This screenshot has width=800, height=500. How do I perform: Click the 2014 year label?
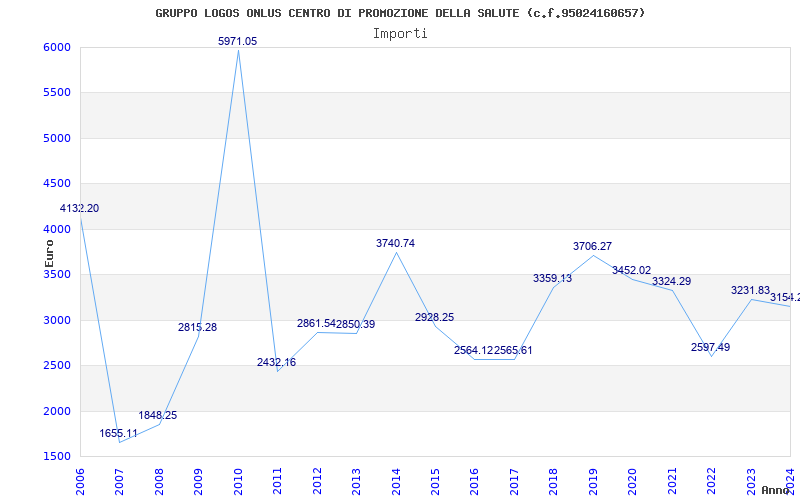(x=396, y=482)
